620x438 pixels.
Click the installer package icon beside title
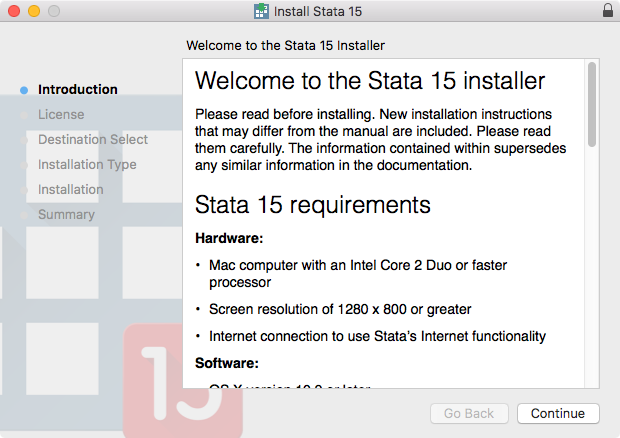tap(261, 11)
